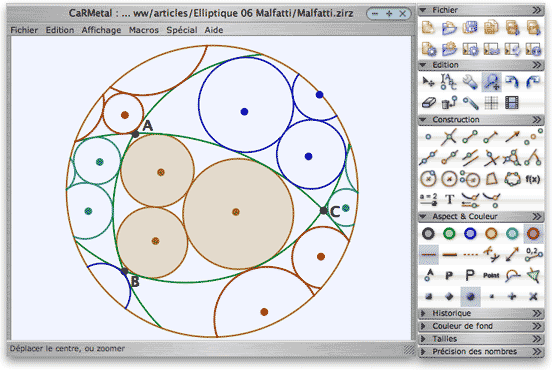Choose the blue color swatch

coord(470,233)
